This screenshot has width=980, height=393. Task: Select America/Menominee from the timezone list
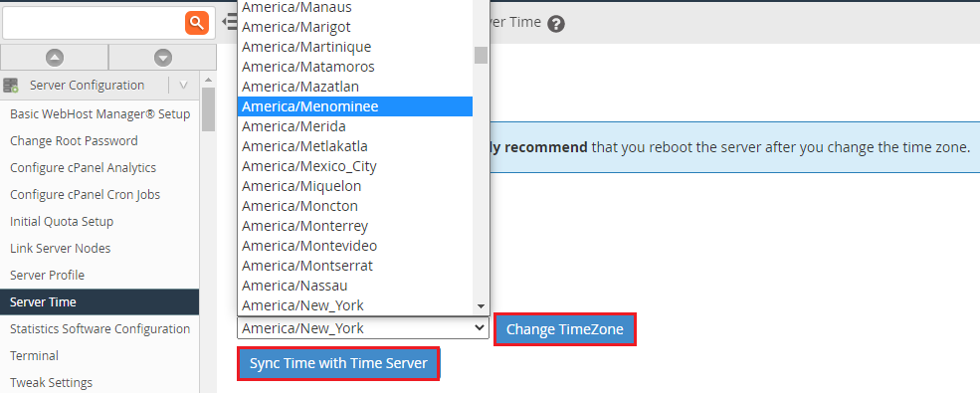tap(355, 106)
